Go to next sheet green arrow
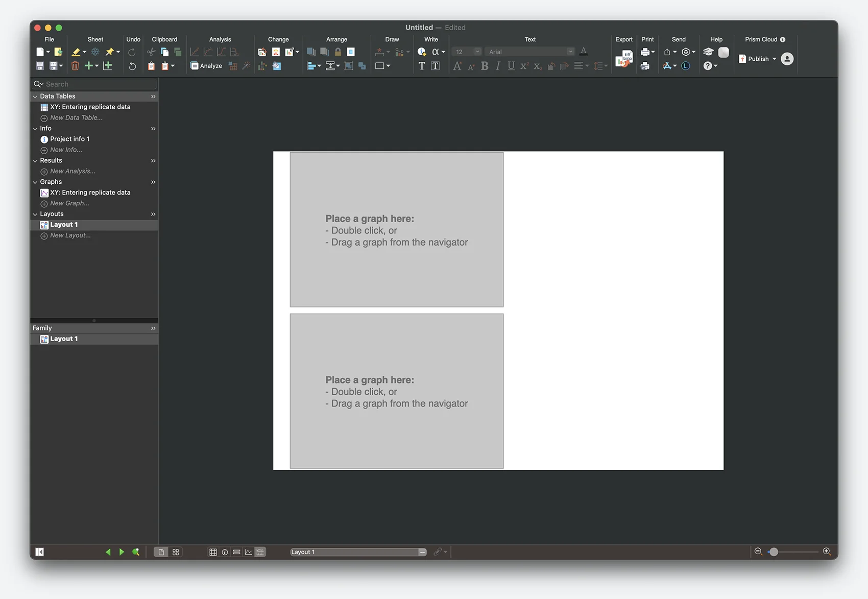Image resolution: width=868 pixels, height=599 pixels. [x=122, y=552]
